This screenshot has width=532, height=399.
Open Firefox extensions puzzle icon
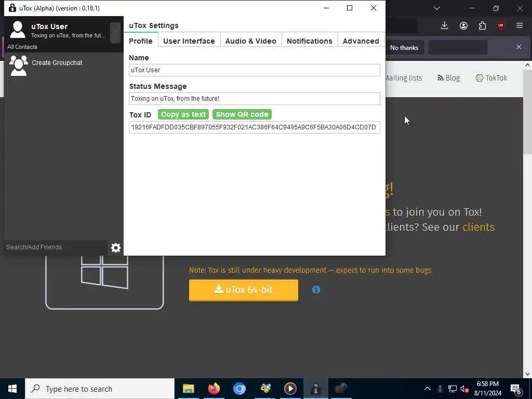(482, 25)
